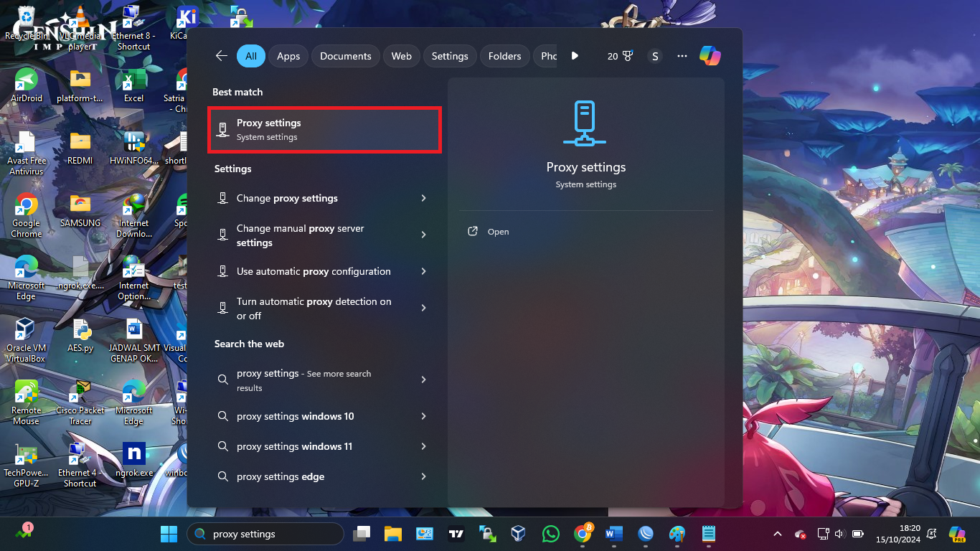Open the notification bell in the tray

point(931,534)
